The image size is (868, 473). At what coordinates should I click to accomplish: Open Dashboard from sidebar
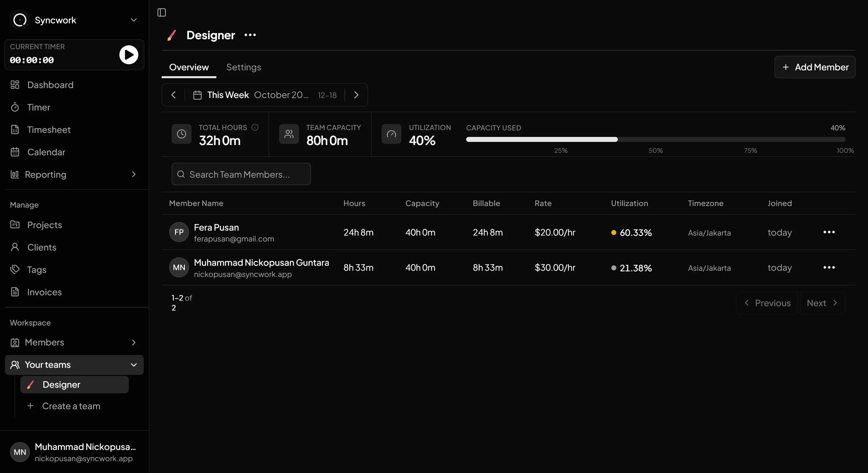click(x=75, y=85)
